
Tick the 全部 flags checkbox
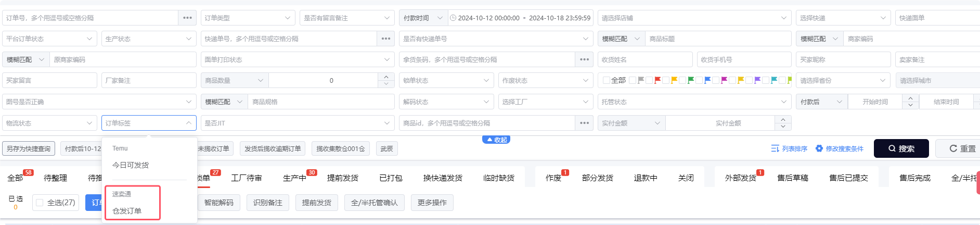(x=607, y=80)
